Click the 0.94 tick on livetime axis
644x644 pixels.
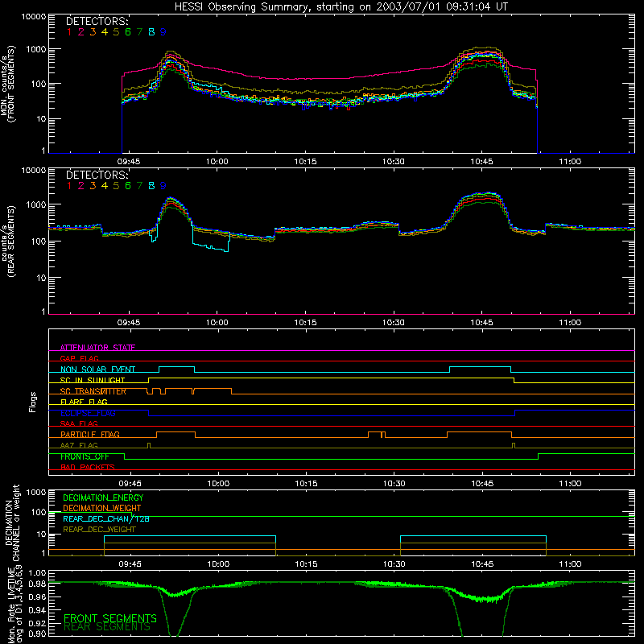tap(37, 609)
